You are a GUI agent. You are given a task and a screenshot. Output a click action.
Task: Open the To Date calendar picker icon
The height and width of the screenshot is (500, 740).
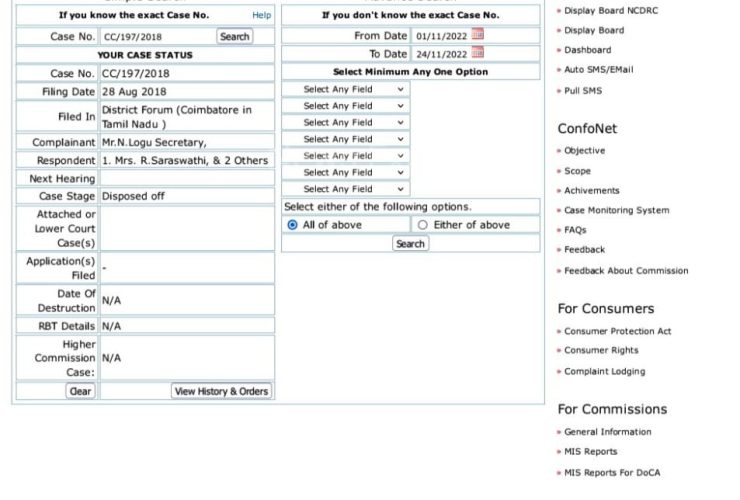pos(478,52)
